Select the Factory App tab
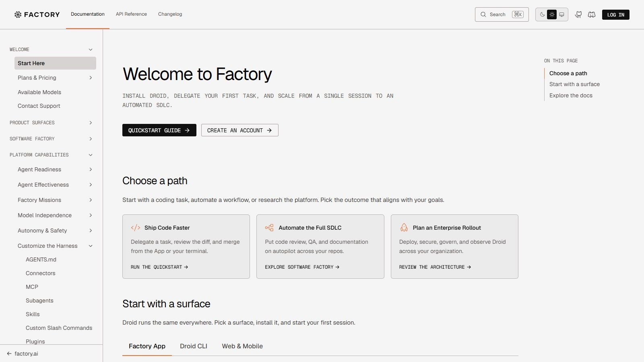This screenshot has width=644, height=362. tap(147, 346)
